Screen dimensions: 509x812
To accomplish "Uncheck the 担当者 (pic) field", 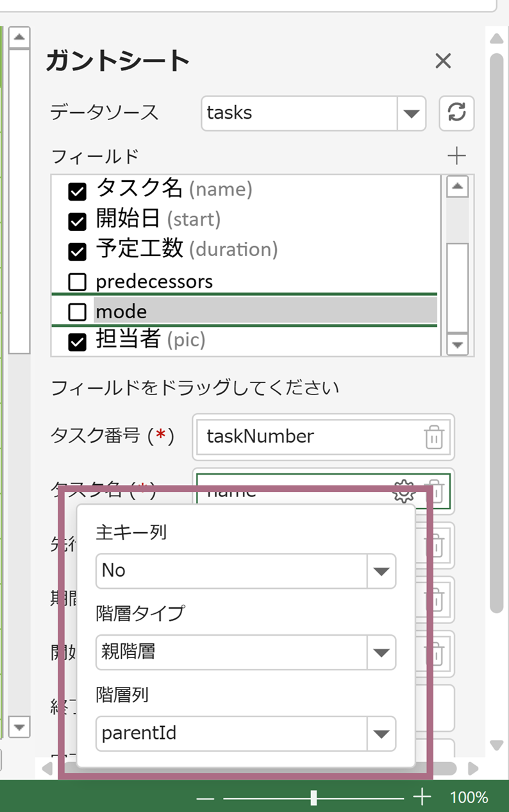I will pos(77,343).
